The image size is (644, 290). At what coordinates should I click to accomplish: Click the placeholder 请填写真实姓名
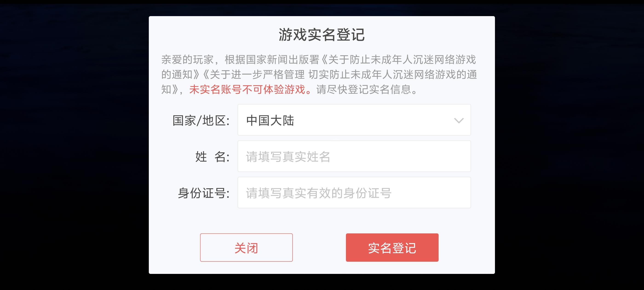(x=288, y=157)
